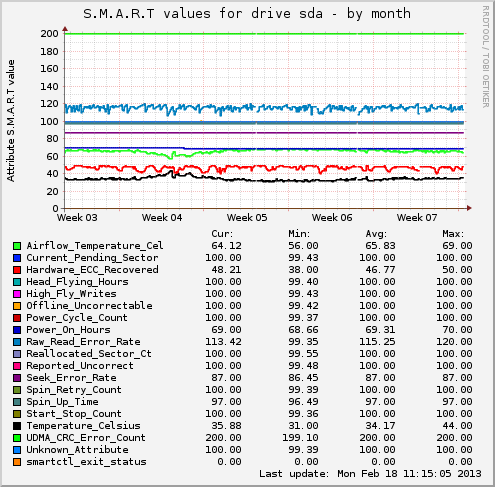This screenshot has width=495, height=487.
Task: Select the Current_Pending_Sector legend label
Action: click(x=92, y=258)
